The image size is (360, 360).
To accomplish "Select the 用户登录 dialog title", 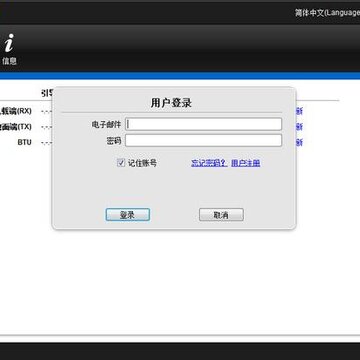I will [x=171, y=103].
